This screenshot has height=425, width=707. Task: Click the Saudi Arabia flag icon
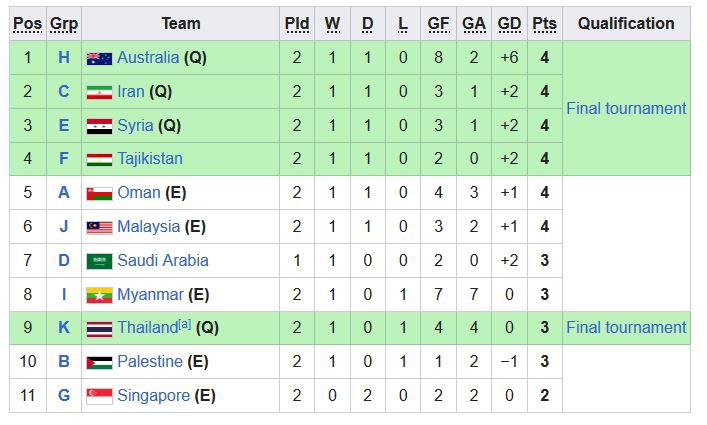click(x=99, y=261)
